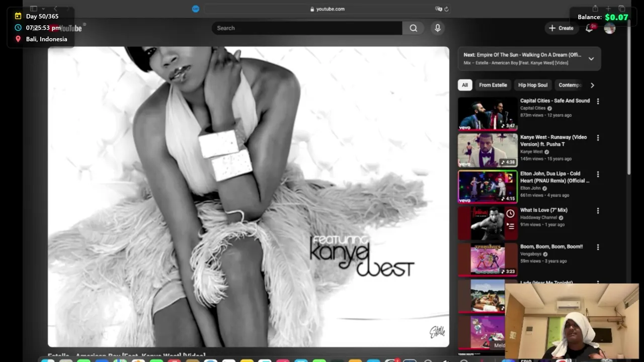Expand the Next mix playlist chevron
Viewport: 644px width, 362px height.
point(591,59)
